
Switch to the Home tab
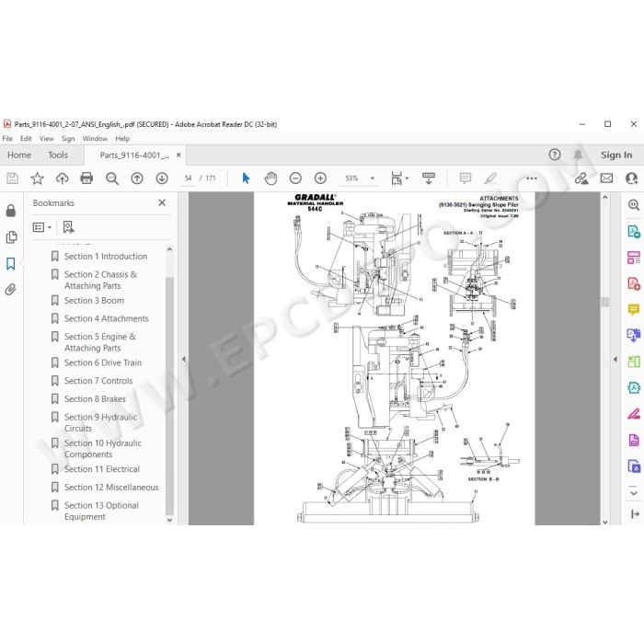(x=19, y=155)
